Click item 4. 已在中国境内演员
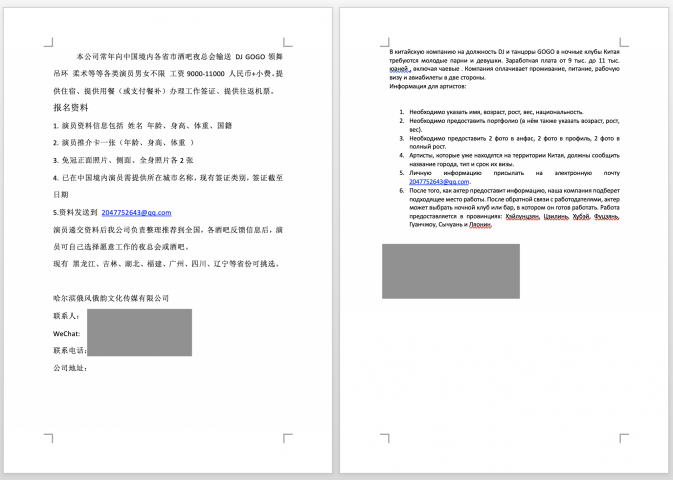 168,178
